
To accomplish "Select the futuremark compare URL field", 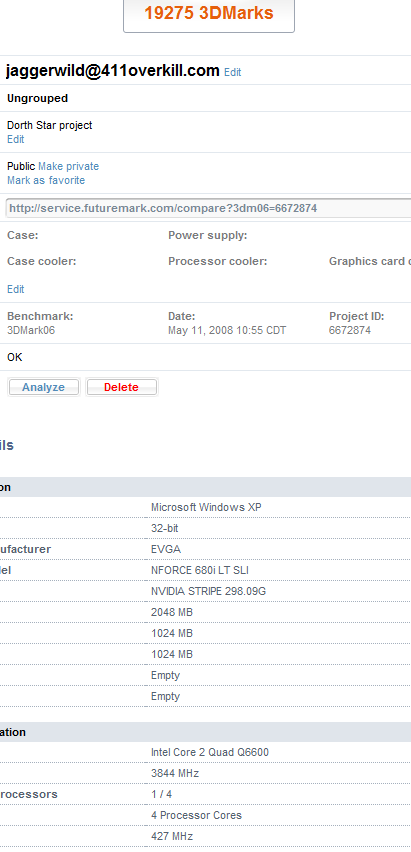I will 208,208.
